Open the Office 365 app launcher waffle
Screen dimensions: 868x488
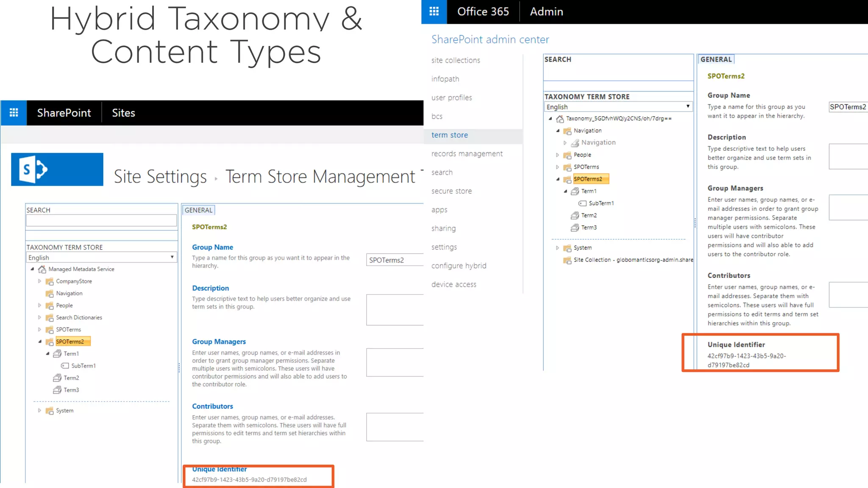434,11
